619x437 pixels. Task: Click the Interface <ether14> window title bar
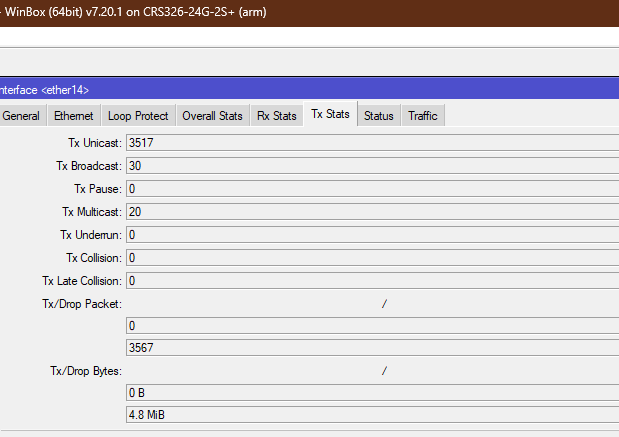[x=310, y=90]
